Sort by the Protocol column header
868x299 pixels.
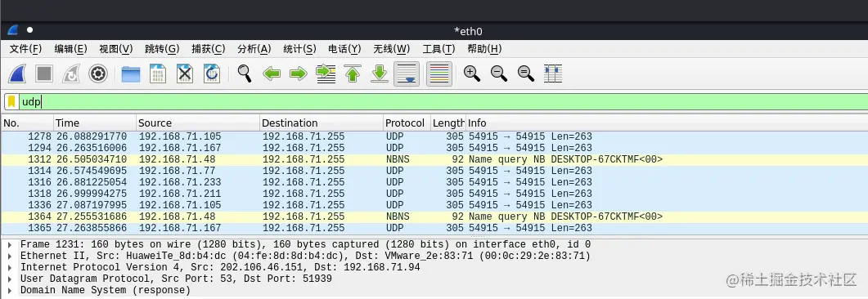[x=407, y=123]
